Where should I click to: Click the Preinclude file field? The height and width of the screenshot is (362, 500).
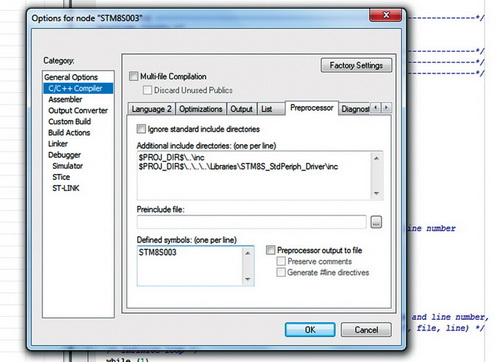point(252,222)
